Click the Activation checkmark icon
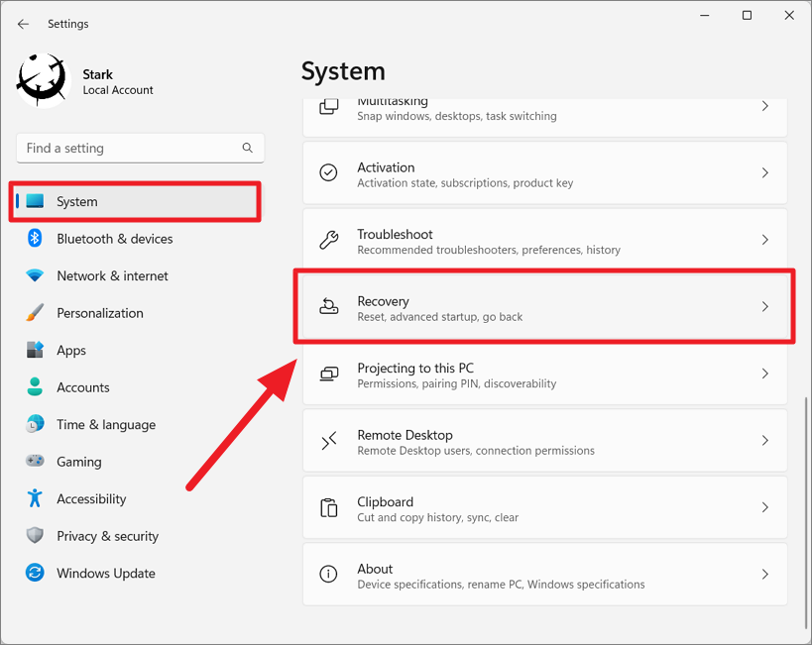The width and height of the screenshot is (812, 645). click(x=328, y=172)
